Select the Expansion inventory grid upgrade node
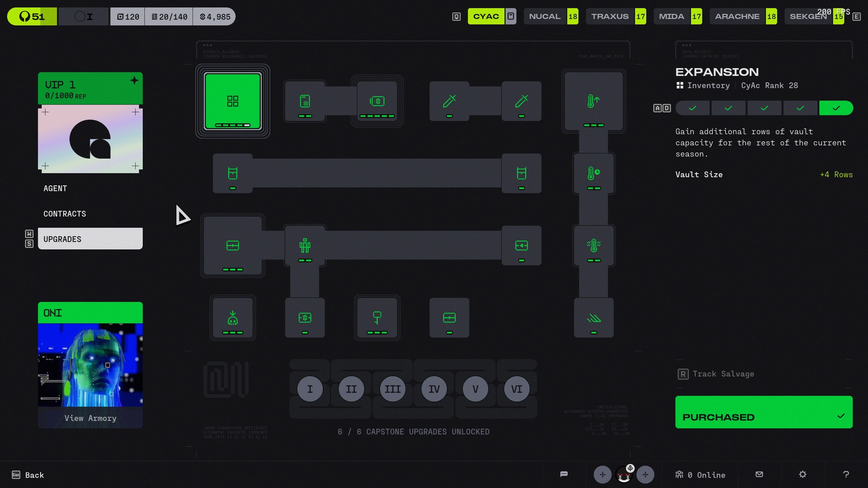Screen dimensions: 868x488 click(233, 101)
